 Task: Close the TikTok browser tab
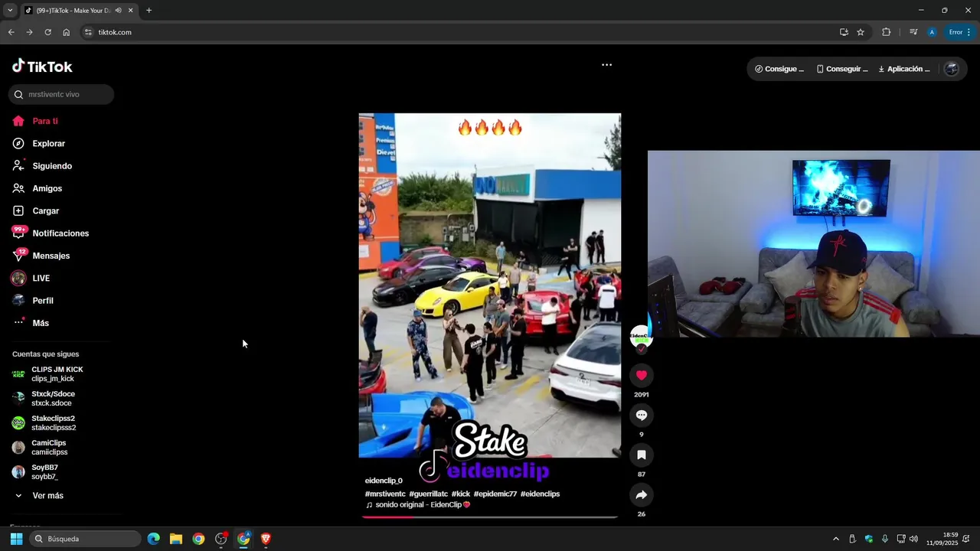[x=130, y=11]
